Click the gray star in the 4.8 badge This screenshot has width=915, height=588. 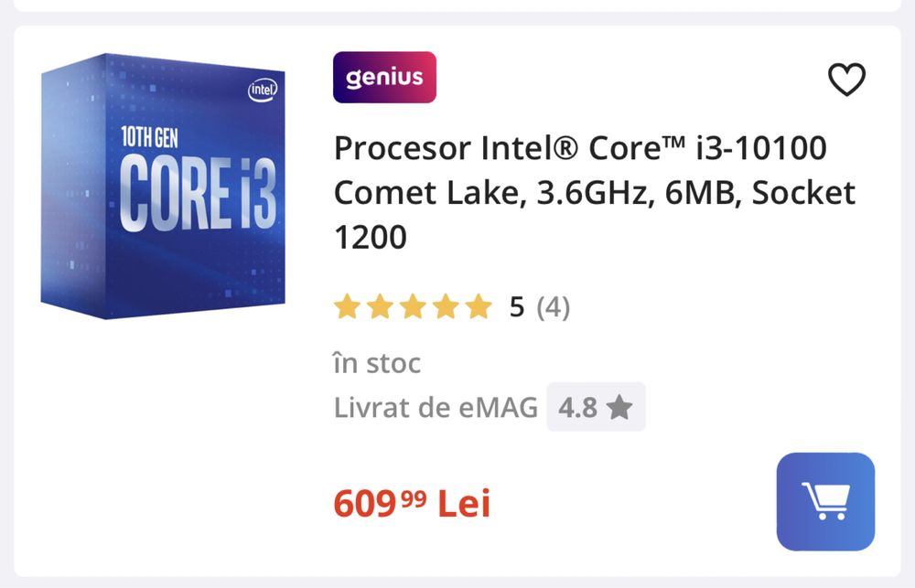619,407
